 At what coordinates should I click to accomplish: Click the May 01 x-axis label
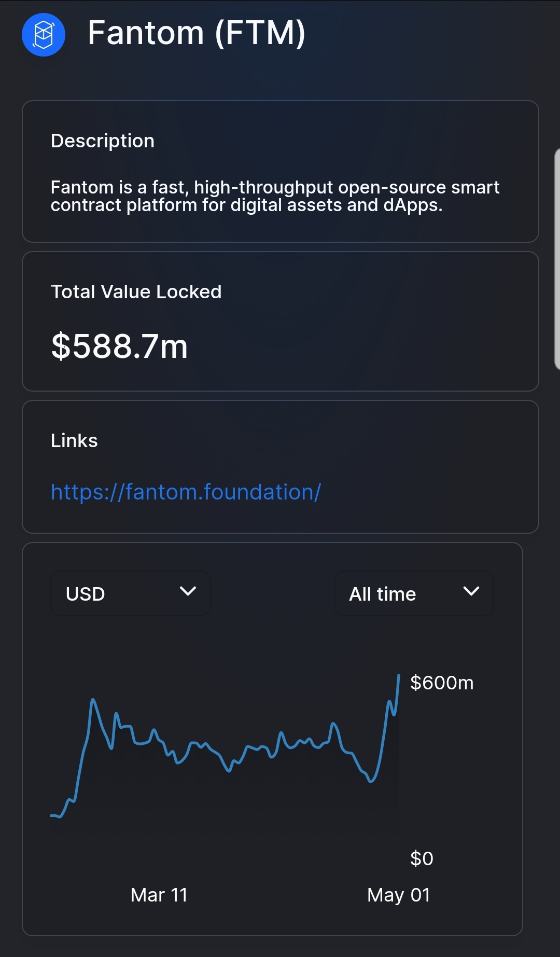pos(399,895)
